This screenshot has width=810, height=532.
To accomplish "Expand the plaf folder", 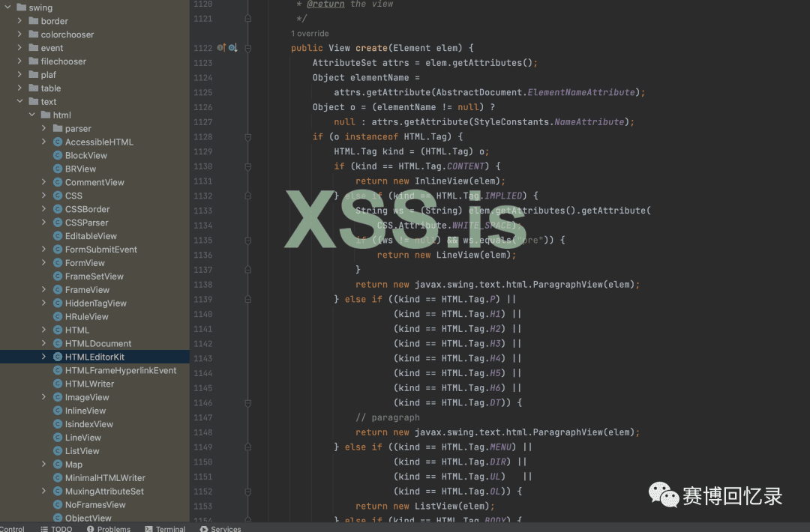I will 19,74.
